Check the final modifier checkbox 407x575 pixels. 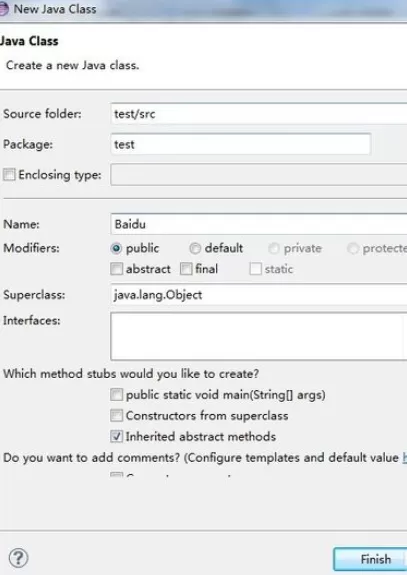click(186, 269)
